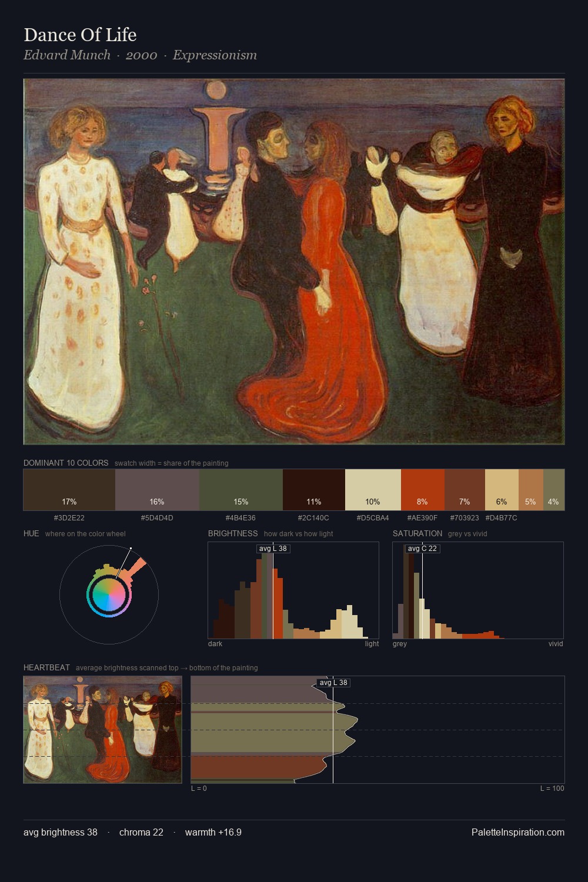Click the artist name 'Edvard Munch'
The height and width of the screenshot is (882, 588).
(x=67, y=55)
